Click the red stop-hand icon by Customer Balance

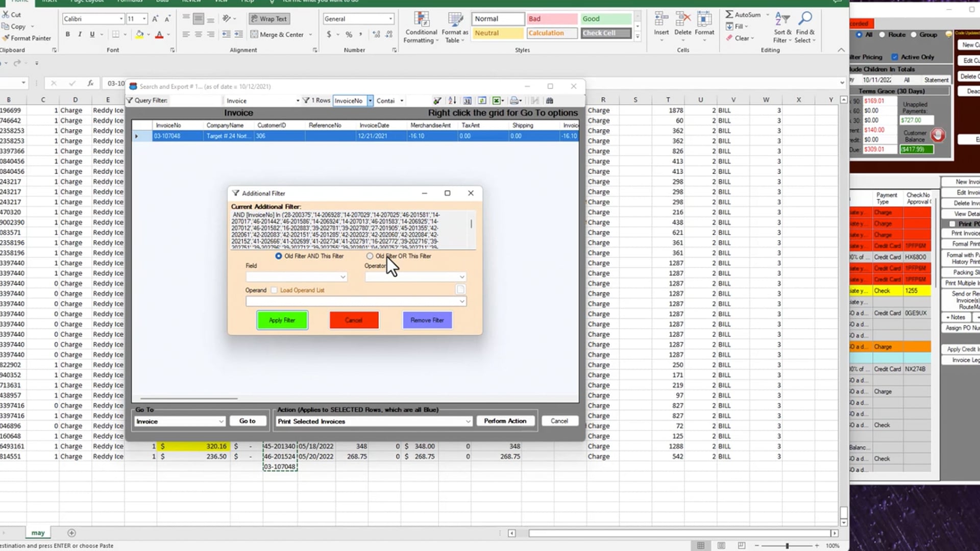click(938, 135)
